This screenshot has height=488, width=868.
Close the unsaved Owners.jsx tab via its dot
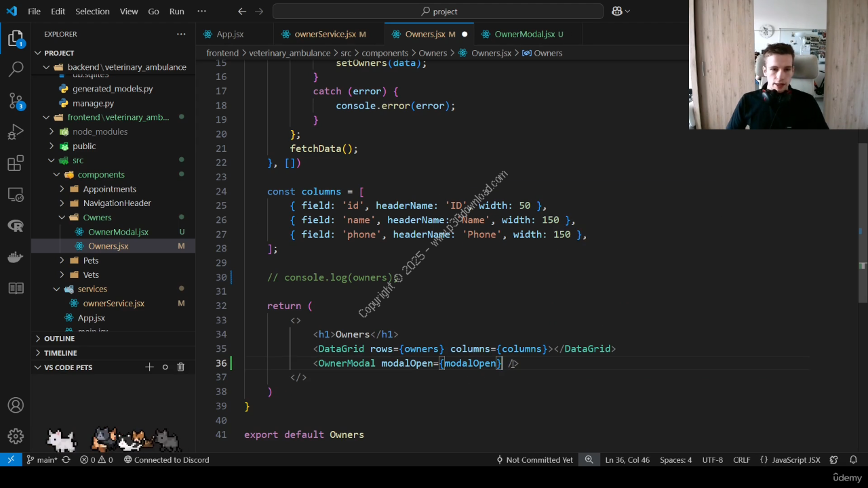pos(465,34)
